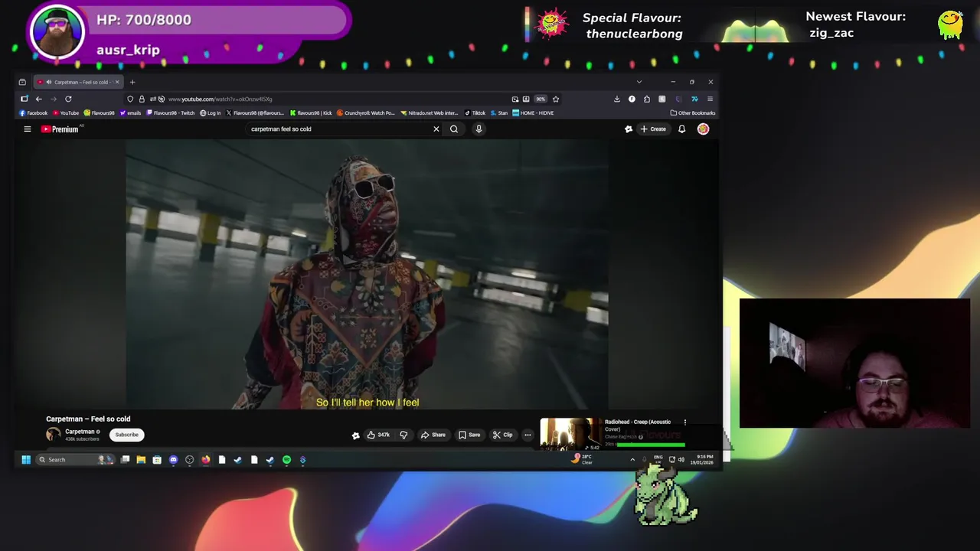
Task: Open File Explorer from the taskbar
Action: [x=141, y=460]
